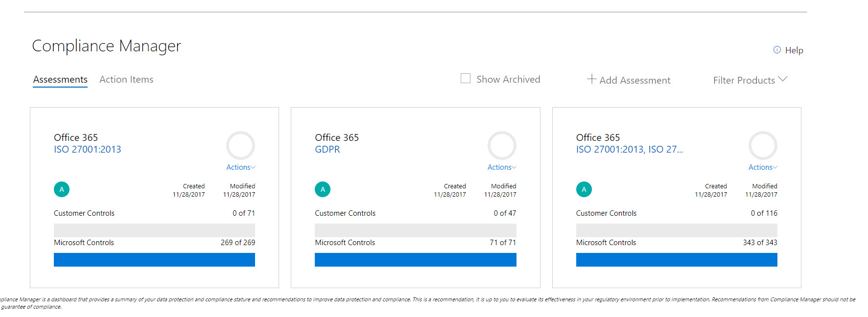Enable the Show Archived checkbox
The width and height of the screenshot is (868, 317).
click(x=466, y=79)
